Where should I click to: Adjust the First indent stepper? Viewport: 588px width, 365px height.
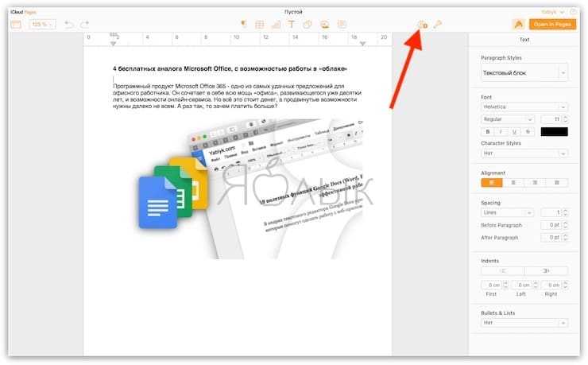point(505,285)
